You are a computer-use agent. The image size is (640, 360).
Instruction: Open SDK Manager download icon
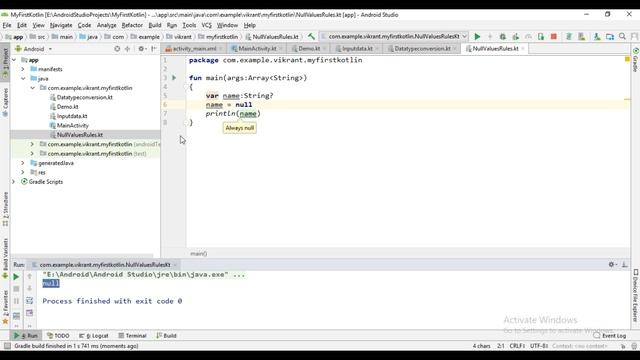[x=597, y=37]
